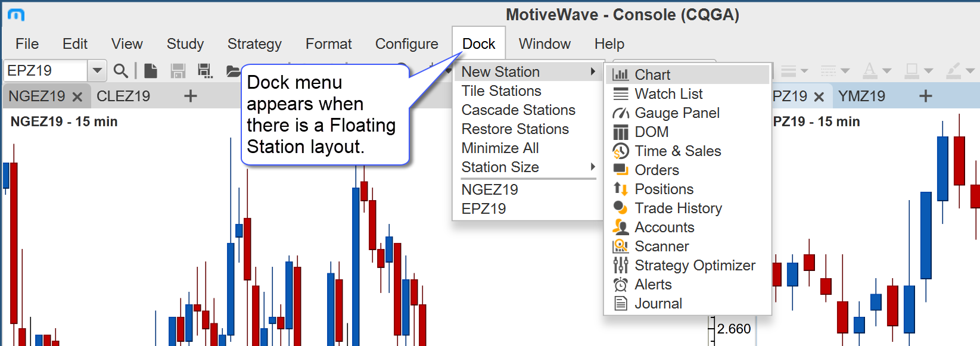Image resolution: width=980 pixels, height=346 pixels.
Task: Click Tile Stations in Dock menu
Action: (x=501, y=91)
